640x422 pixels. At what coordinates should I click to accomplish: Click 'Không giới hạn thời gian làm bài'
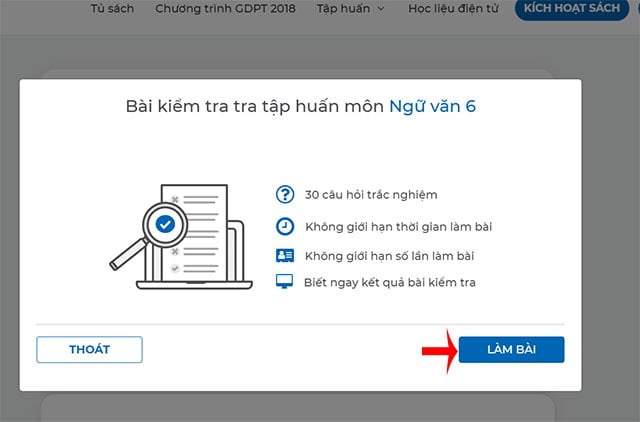[x=399, y=227]
